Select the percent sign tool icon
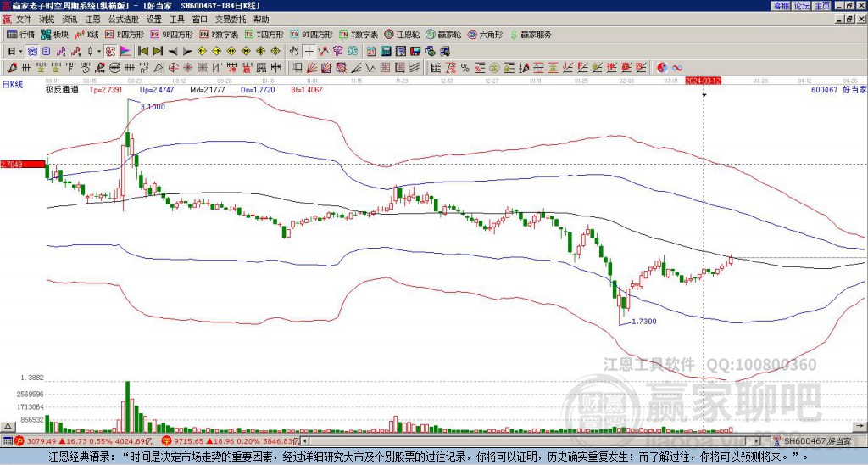The height and width of the screenshot is (465, 868). pos(465,68)
